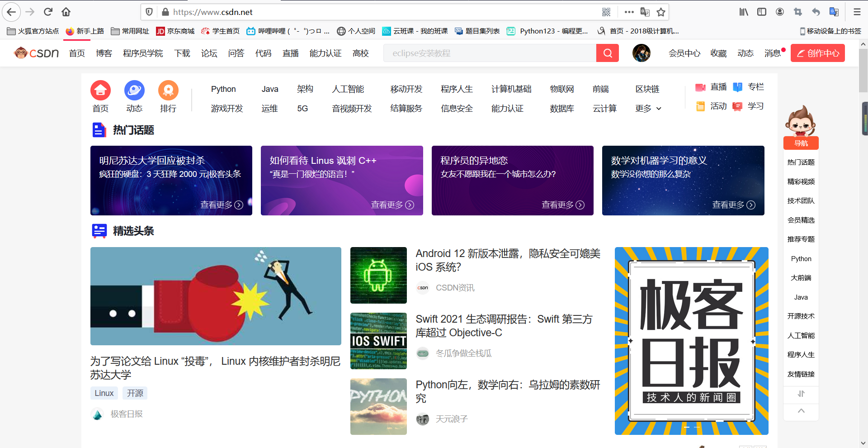Click the CSDN logo
Image resolution: width=868 pixels, height=448 pixels.
point(36,53)
